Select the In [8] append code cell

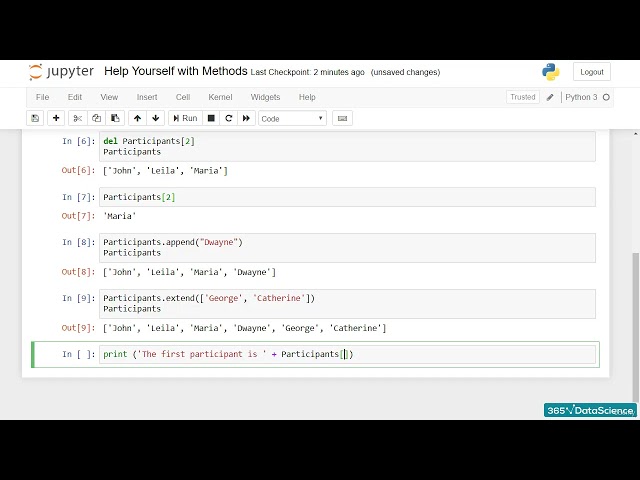click(x=347, y=248)
